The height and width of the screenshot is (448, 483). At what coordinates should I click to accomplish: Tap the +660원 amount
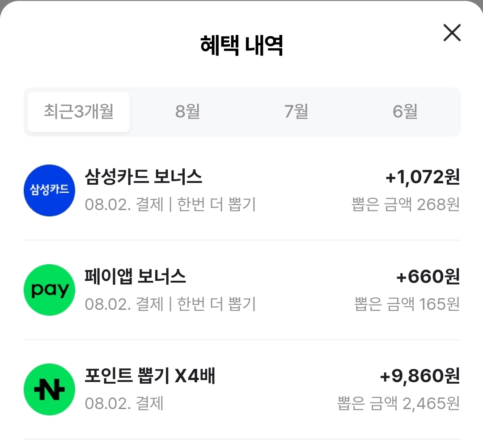pos(428,277)
